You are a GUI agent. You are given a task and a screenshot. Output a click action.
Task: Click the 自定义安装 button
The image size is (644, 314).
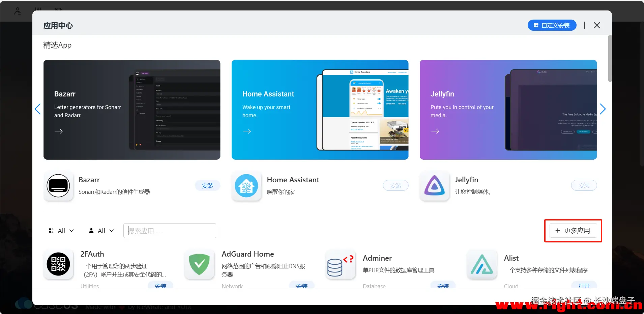pyautogui.click(x=552, y=25)
